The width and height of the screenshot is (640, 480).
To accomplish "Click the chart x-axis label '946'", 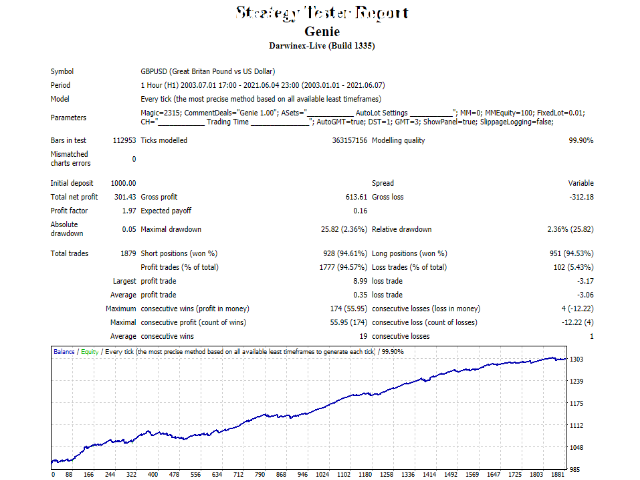I will pos(302,475).
